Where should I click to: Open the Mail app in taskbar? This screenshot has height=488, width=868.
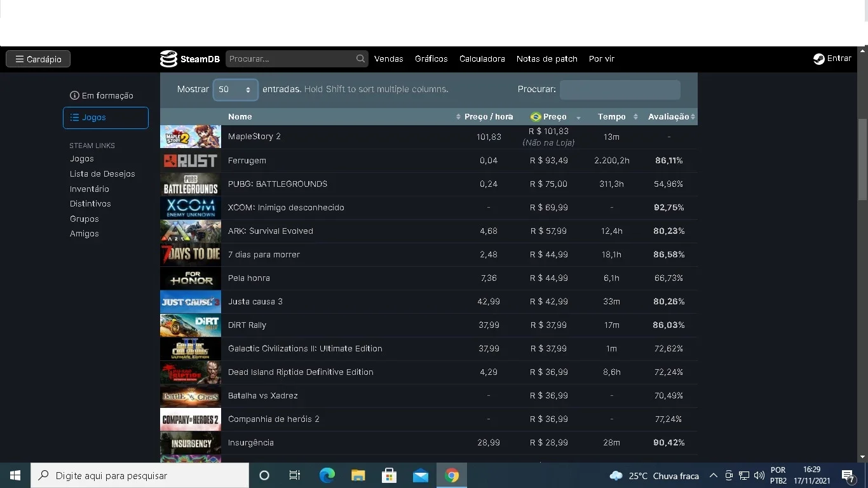[421, 475]
